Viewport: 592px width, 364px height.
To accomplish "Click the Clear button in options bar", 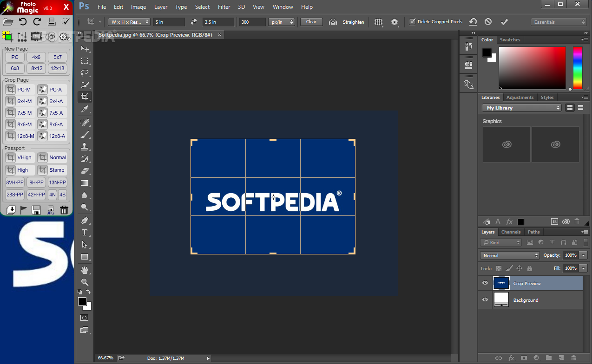I will tap(311, 22).
